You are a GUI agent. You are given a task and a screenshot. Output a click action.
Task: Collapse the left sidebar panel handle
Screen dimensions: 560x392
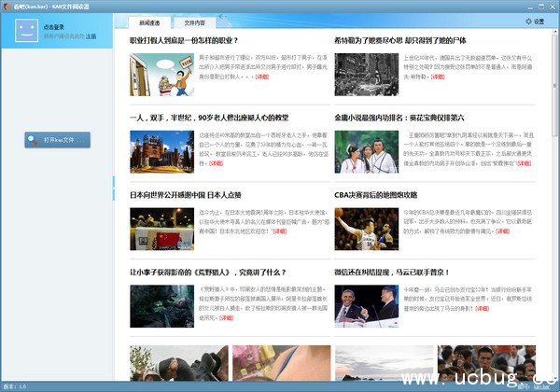(x=114, y=182)
